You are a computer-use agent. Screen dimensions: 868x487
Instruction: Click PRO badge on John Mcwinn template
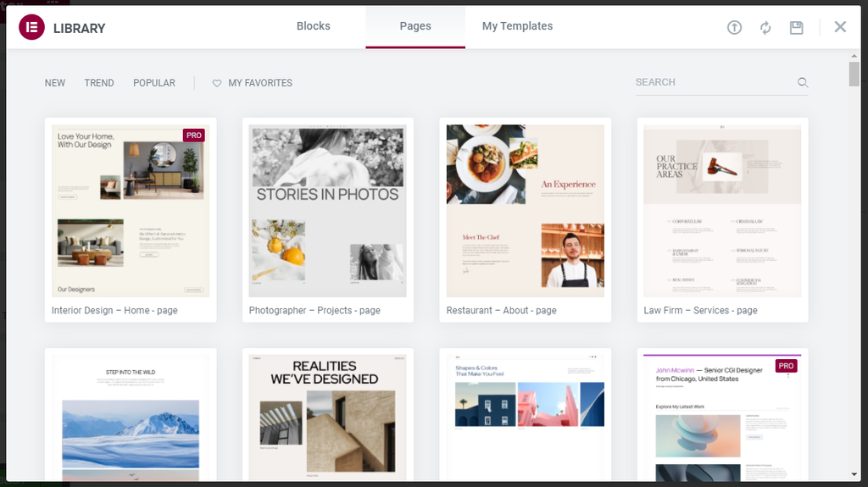coord(786,366)
